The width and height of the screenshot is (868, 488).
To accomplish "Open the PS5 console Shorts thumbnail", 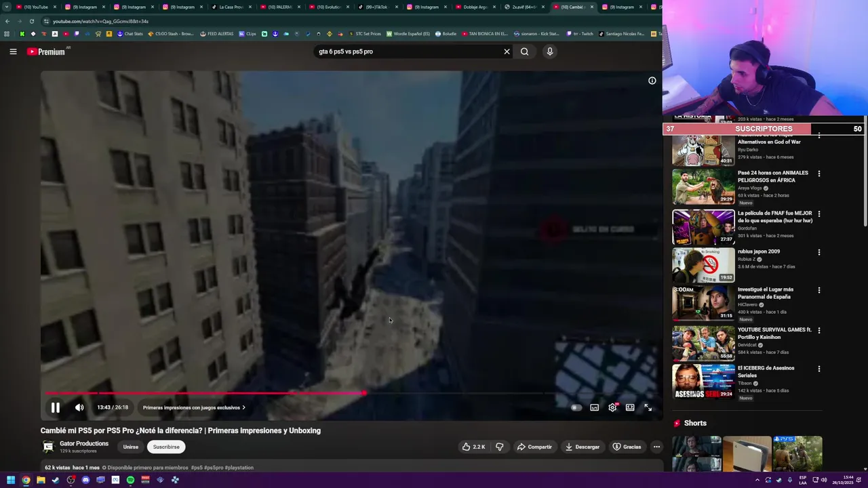I will (747, 454).
